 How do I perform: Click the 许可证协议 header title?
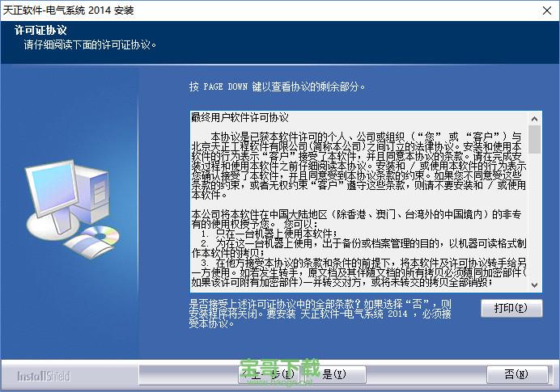point(40,31)
